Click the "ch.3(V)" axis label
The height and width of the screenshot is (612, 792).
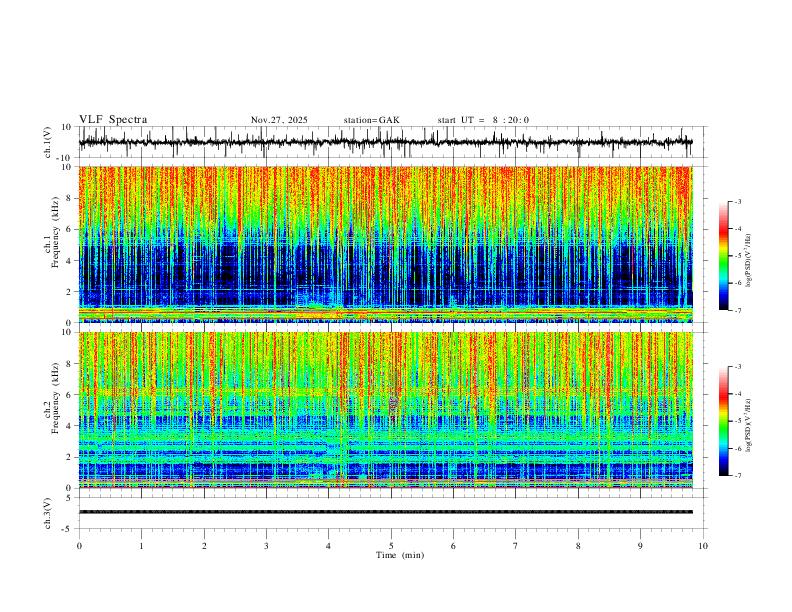pos(48,514)
